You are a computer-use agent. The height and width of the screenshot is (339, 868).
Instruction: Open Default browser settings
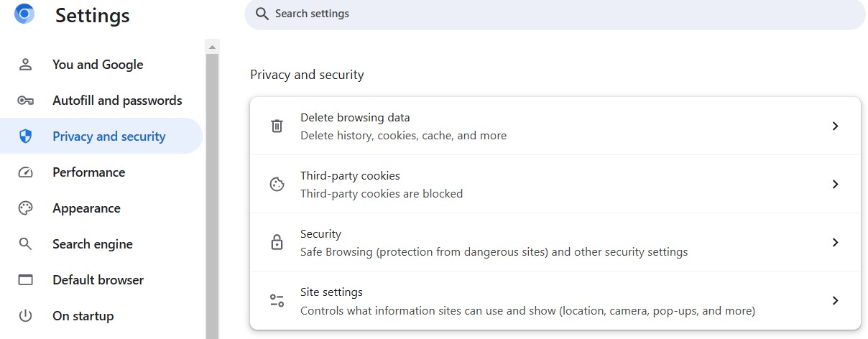(98, 280)
